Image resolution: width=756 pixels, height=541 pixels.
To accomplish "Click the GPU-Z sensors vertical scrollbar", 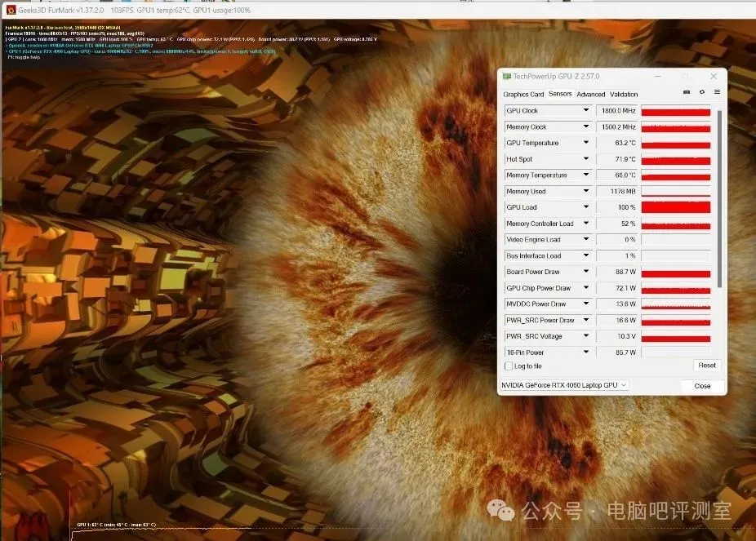I will [x=720, y=198].
